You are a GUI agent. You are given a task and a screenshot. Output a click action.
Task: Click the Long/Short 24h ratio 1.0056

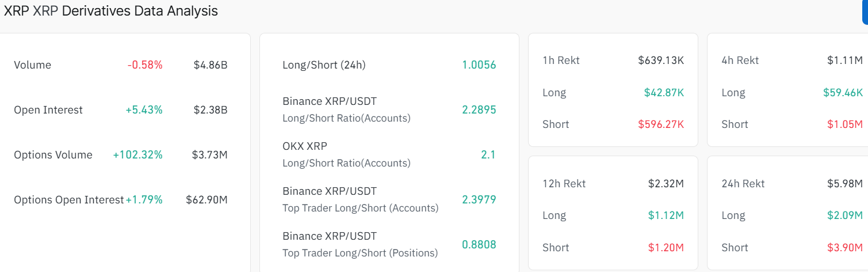tap(479, 65)
